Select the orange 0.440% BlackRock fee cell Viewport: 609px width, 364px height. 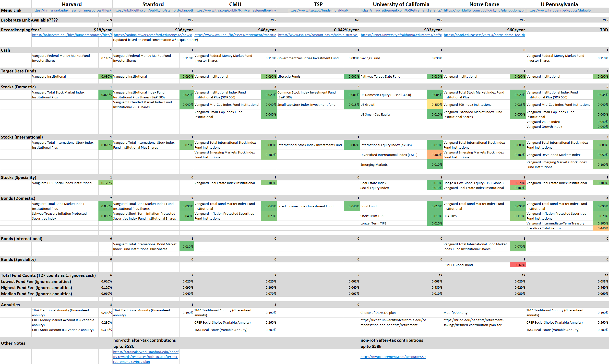pyautogui.click(x=601, y=228)
